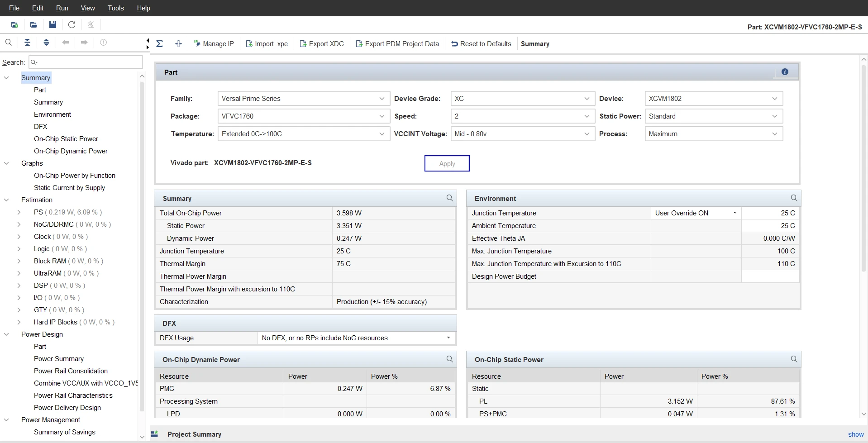Open Junction Temperature User Override dropdown
Image resolution: width=868 pixels, height=443 pixels.
click(696, 213)
